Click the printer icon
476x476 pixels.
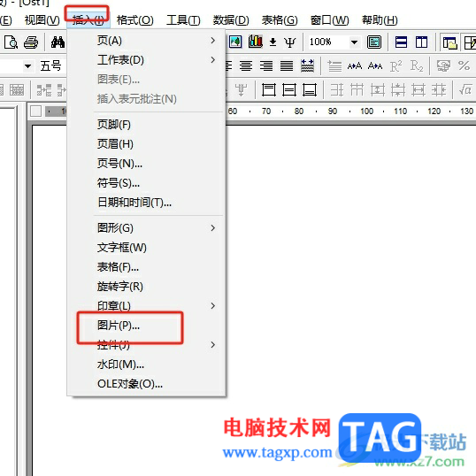click(x=31, y=42)
